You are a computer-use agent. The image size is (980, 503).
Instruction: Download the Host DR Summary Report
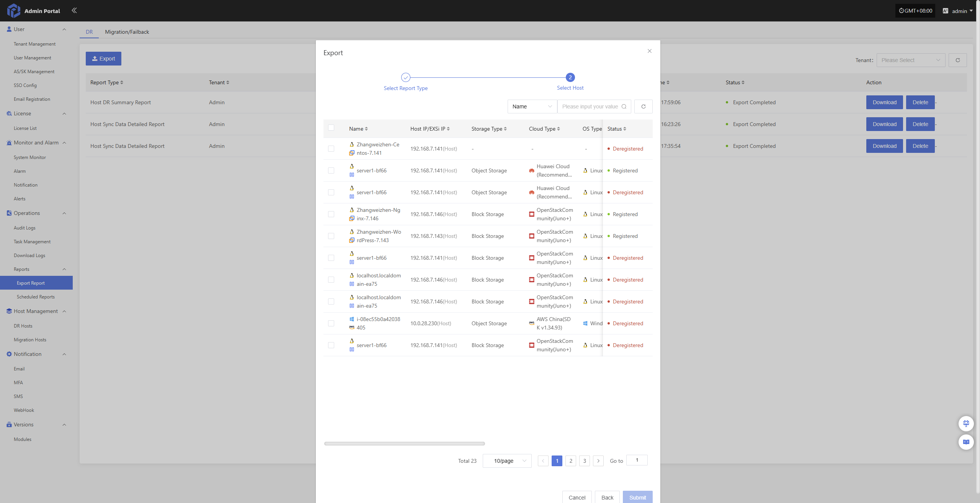(x=884, y=102)
